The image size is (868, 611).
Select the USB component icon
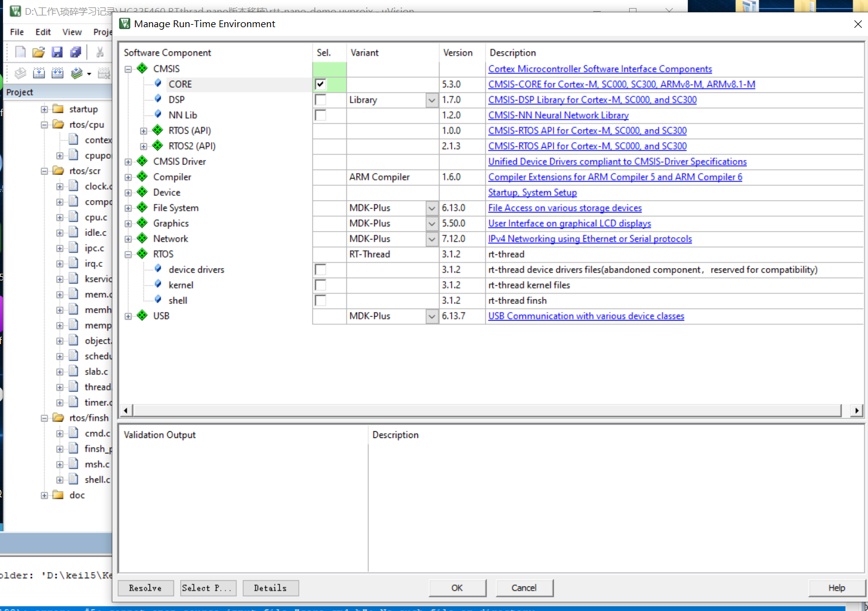pyautogui.click(x=142, y=316)
